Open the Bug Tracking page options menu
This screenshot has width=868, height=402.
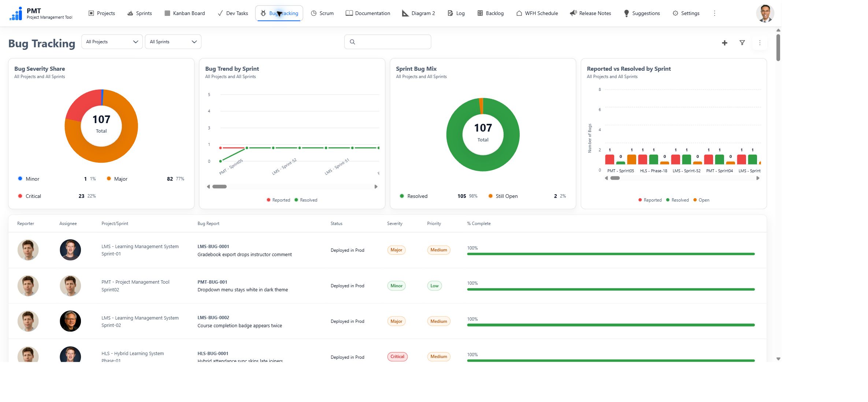760,43
